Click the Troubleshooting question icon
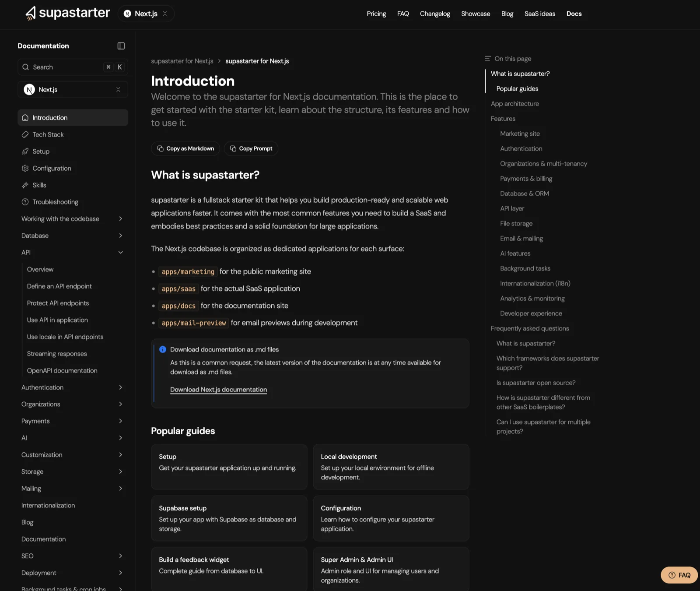Image resolution: width=700 pixels, height=591 pixels. point(25,202)
